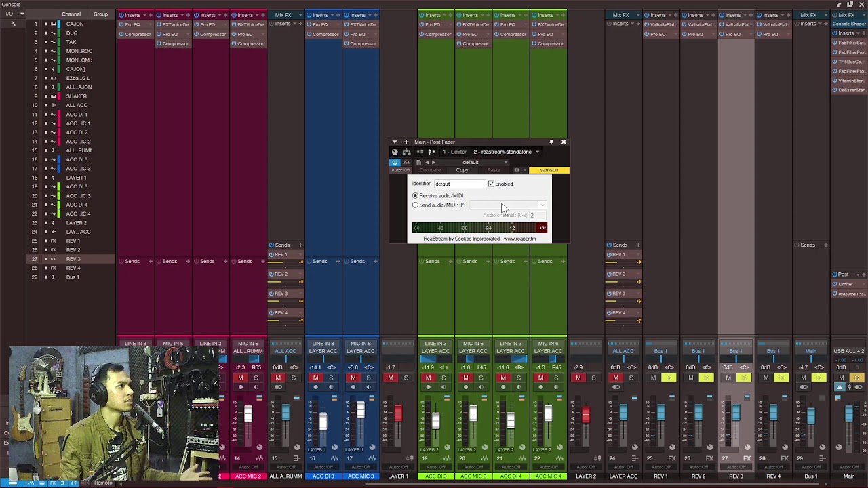This screenshot has height=488, width=868.
Task: Solo the ACC MIC 3 blue channel
Action: pos(369,378)
